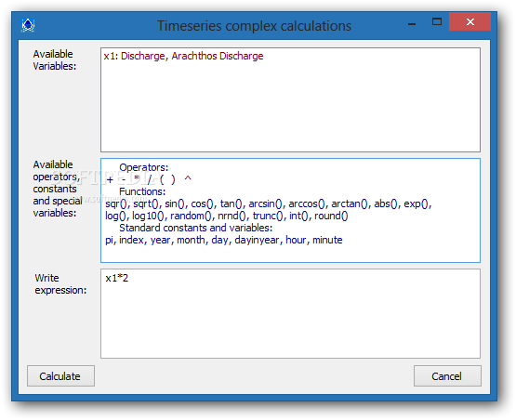Click the Operators heading text

(x=144, y=167)
